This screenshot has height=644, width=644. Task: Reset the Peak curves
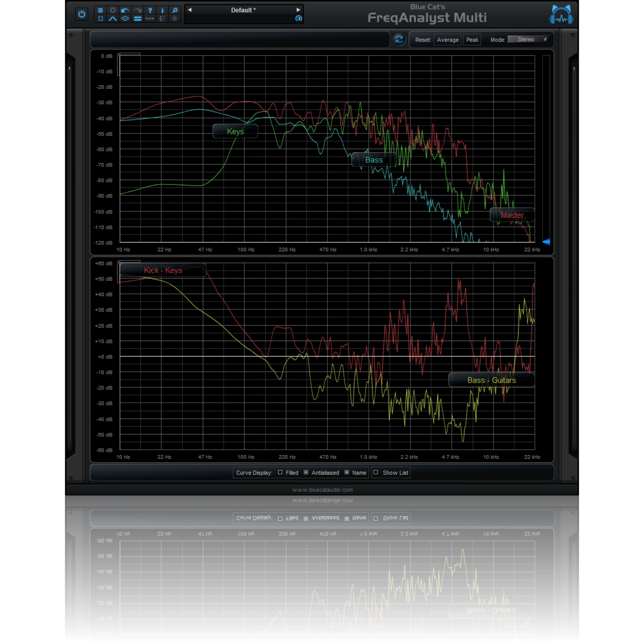pos(472,40)
